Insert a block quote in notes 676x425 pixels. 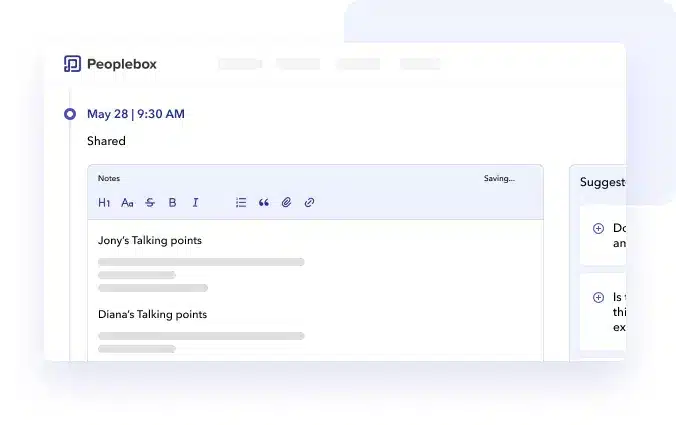click(x=264, y=203)
